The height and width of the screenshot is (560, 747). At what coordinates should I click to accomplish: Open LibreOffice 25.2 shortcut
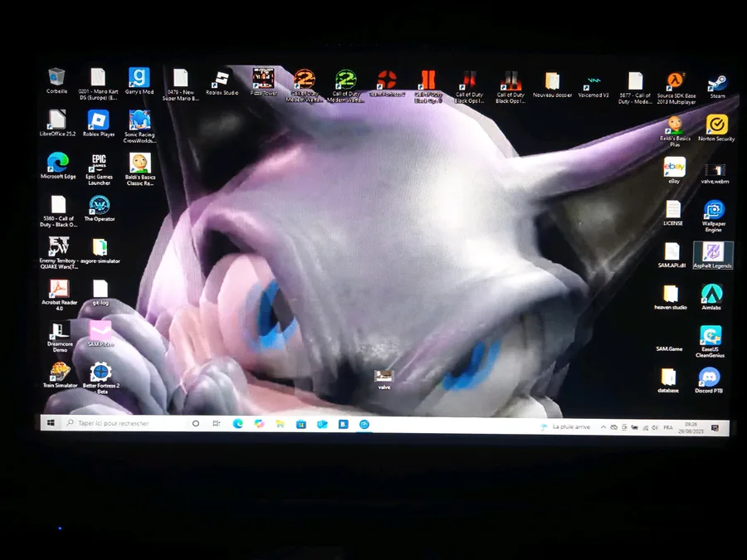pyautogui.click(x=57, y=123)
